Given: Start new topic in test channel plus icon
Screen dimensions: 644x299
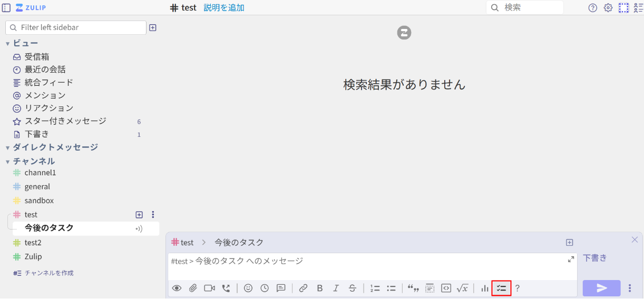Looking at the screenshot, I should tap(139, 215).
